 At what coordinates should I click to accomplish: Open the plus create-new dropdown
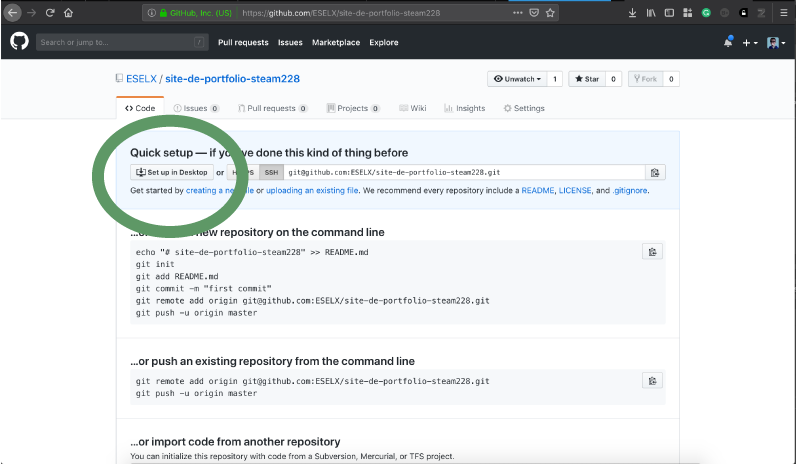[750, 43]
